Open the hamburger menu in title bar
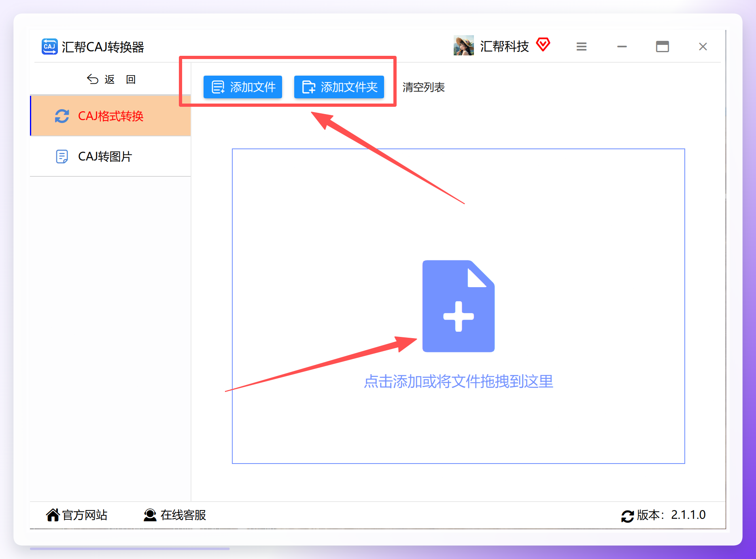Image resolution: width=756 pixels, height=559 pixels. pos(582,47)
